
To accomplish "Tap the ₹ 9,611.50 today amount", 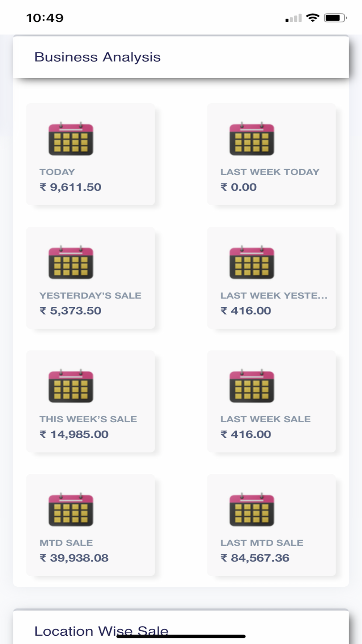I will [x=71, y=187].
